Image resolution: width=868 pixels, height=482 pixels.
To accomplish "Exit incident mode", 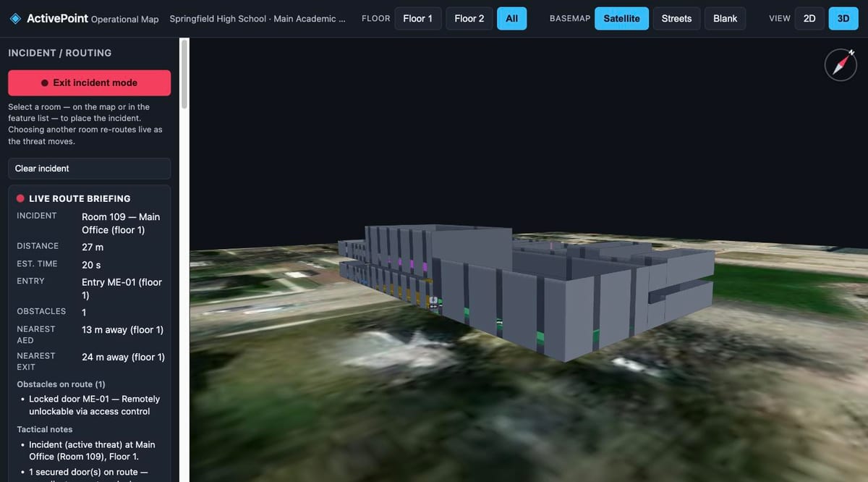I will pos(90,83).
